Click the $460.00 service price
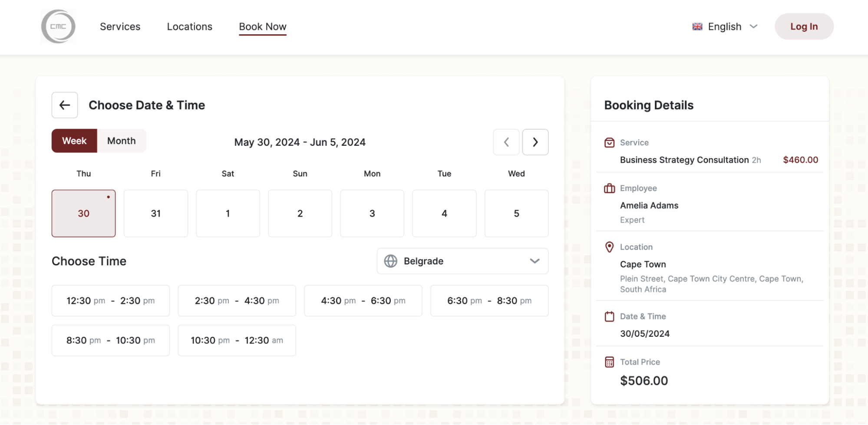Viewport: 868px width, 425px height. pos(801,160)
